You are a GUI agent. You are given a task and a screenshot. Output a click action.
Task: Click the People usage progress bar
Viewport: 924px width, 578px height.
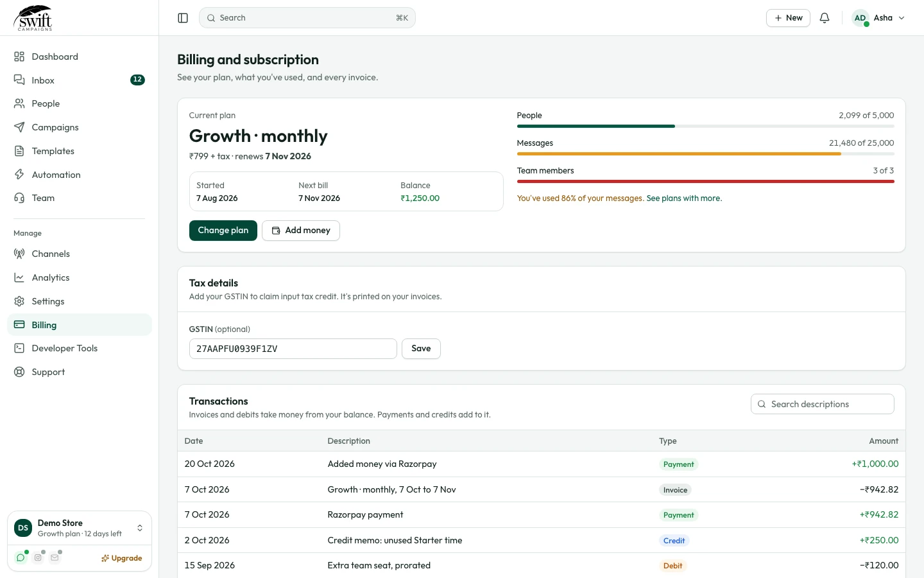[706, 127]
